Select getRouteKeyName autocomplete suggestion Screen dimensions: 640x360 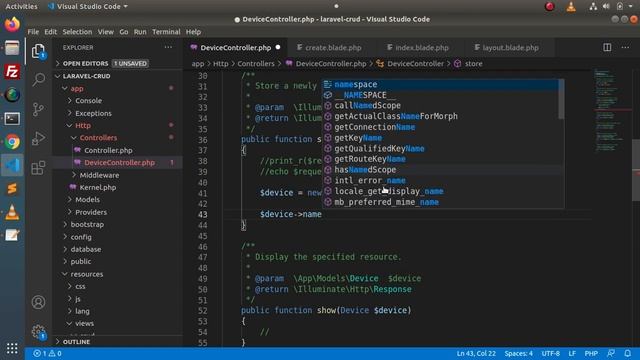440,159
